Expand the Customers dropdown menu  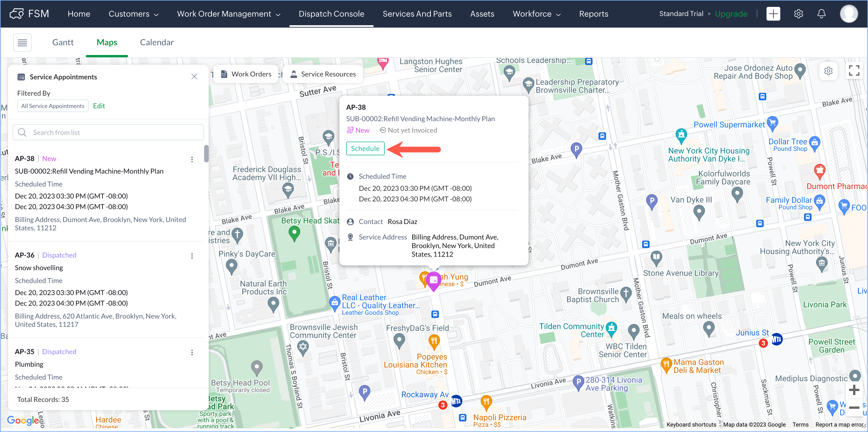[133, 14]
